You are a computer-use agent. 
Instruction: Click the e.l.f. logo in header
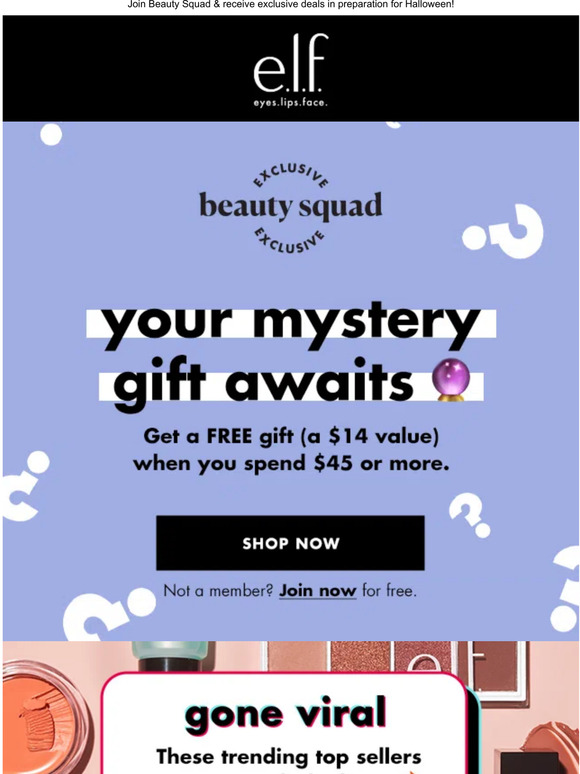coord(290,70)
